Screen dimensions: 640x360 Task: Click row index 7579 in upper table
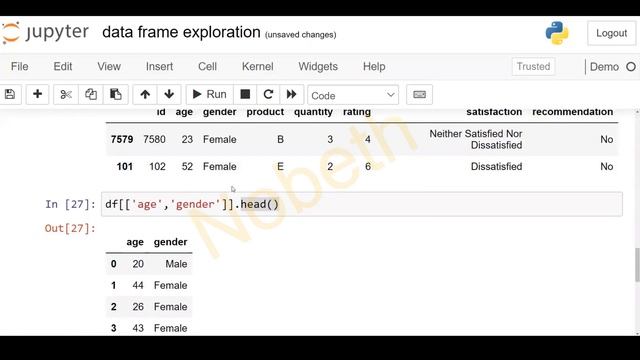(122, 140)
